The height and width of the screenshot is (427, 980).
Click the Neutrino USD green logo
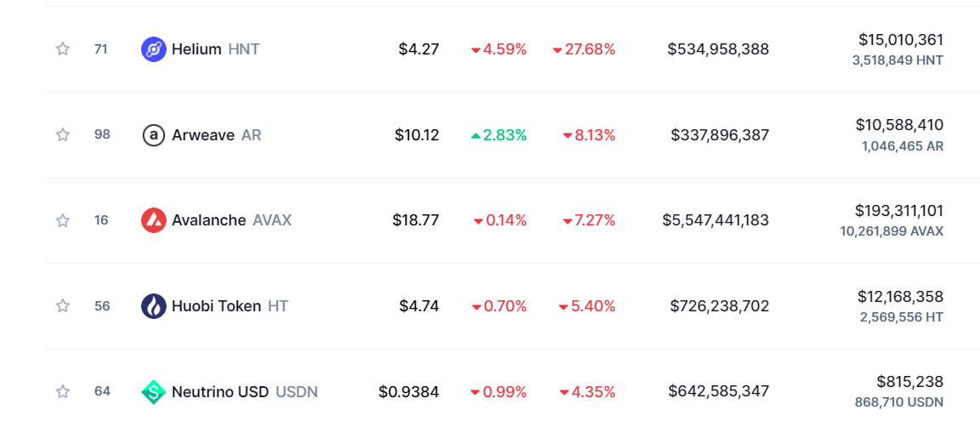pyautogui.click(x=154, y=392)
